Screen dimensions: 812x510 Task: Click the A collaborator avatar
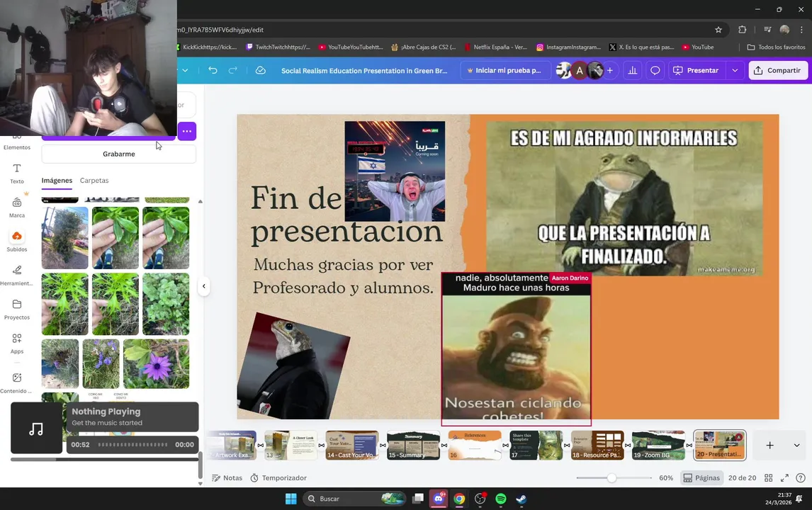click(580, 70)
